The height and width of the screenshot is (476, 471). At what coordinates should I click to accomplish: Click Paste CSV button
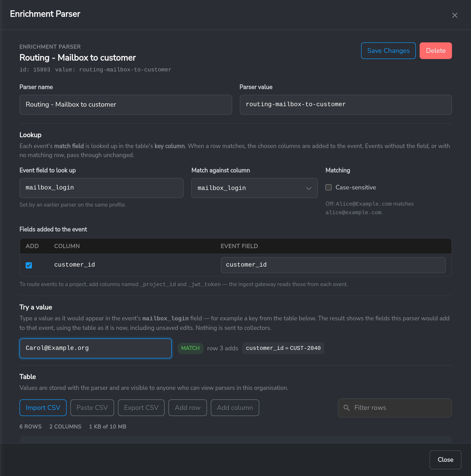click(92, 408)
